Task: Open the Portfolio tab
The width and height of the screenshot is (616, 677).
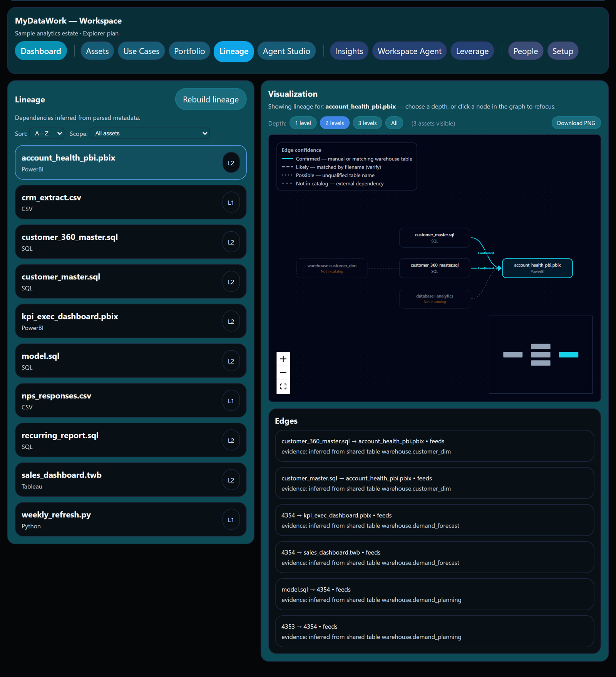Action: click(189, 51)
